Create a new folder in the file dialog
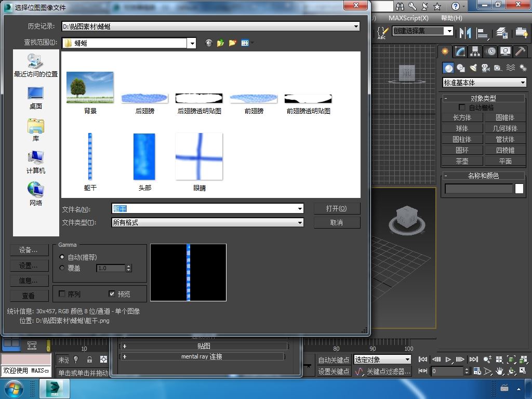Screen dimensions: 532x399 [x=233, y=43]
